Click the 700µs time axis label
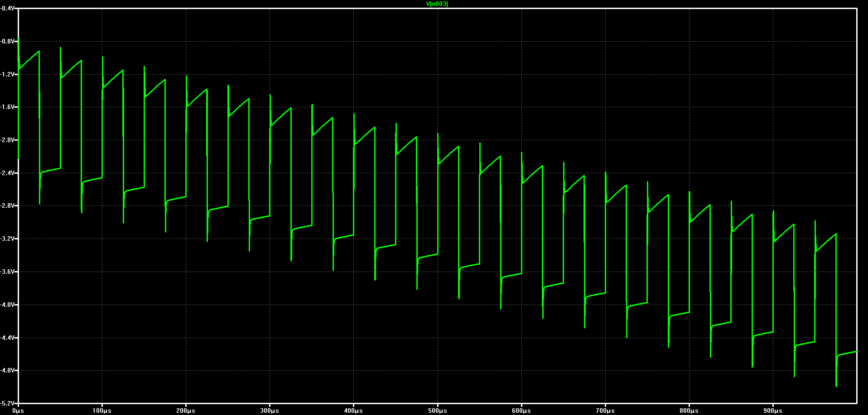 pyautogui.click(x=605, y=411)
